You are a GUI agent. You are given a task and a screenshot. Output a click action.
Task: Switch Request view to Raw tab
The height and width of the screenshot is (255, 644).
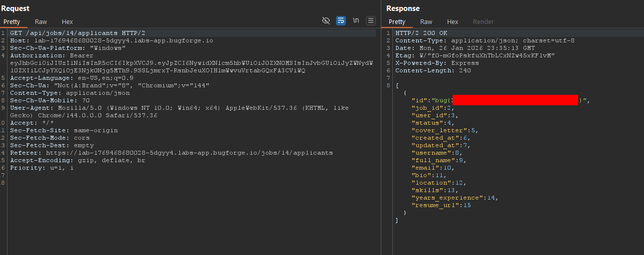[x=41, y=22]
